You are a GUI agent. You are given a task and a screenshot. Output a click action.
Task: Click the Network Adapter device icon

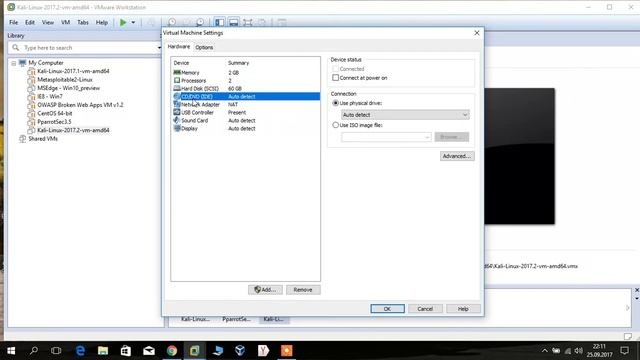pyautogui.click(x=177, y=104)
